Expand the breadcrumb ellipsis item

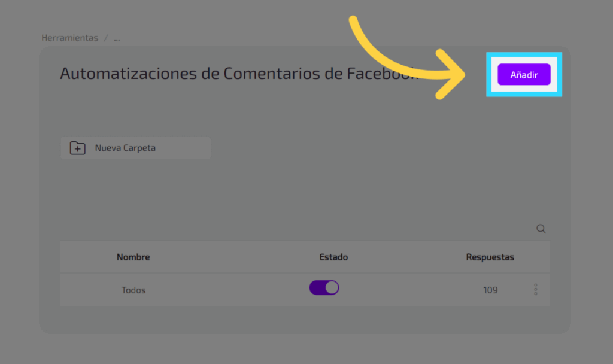[117, 38]
